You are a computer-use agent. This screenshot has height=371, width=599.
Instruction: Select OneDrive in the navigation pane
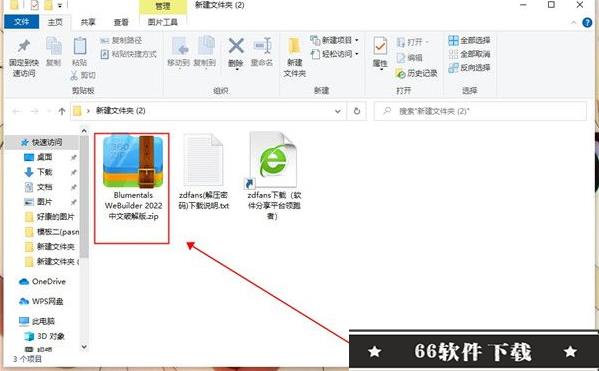(x=42, y=282)
